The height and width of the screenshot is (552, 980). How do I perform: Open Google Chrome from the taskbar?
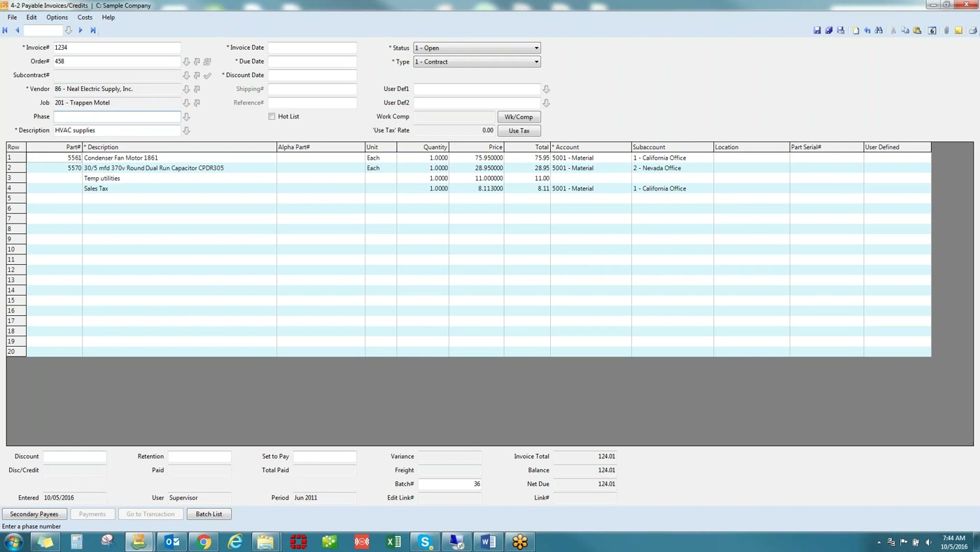[x=204, y=541]
